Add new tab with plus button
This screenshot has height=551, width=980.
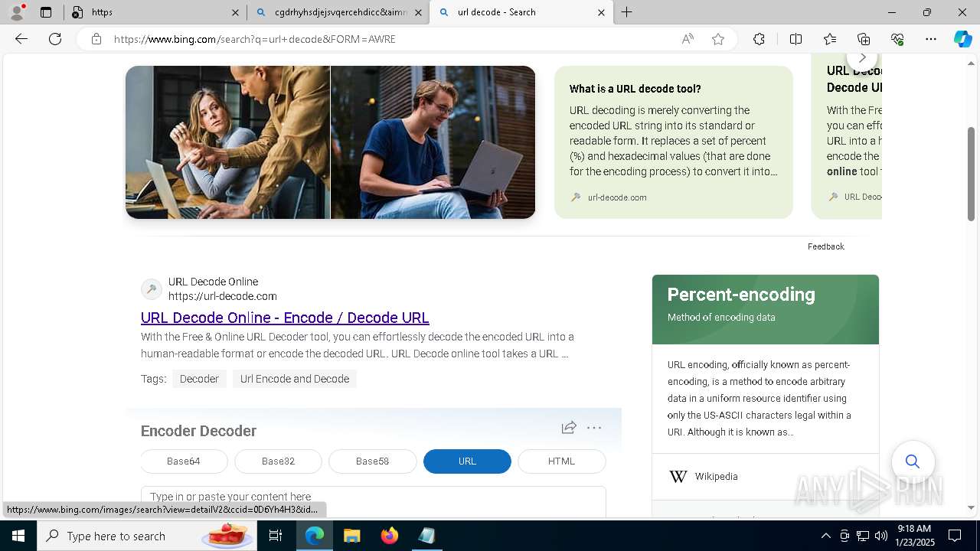pos(626,12)
